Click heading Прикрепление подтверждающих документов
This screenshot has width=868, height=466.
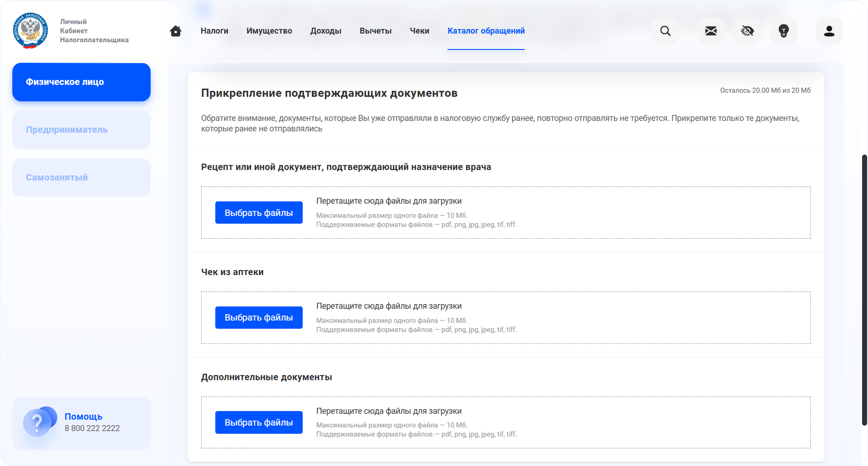coord(329,93)
